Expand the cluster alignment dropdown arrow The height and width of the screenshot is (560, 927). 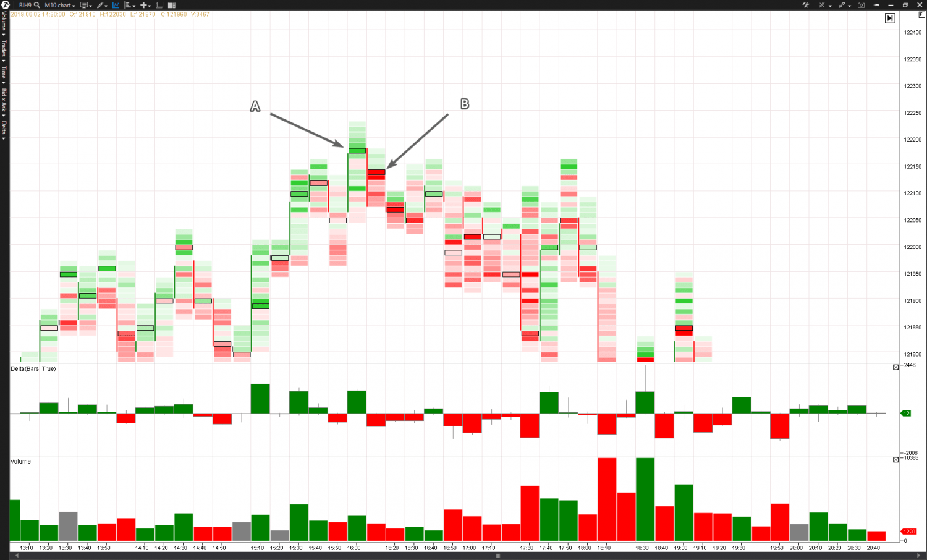point(134,6)
